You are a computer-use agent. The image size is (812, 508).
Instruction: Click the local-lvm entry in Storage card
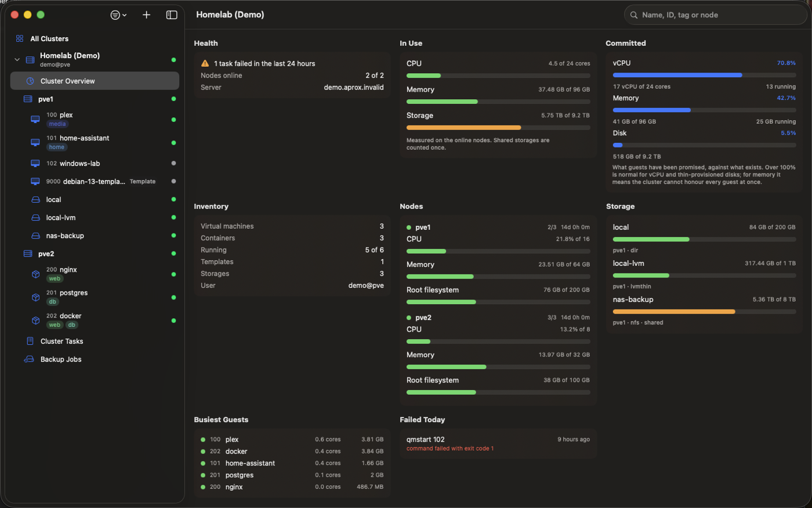coord(704,275)
